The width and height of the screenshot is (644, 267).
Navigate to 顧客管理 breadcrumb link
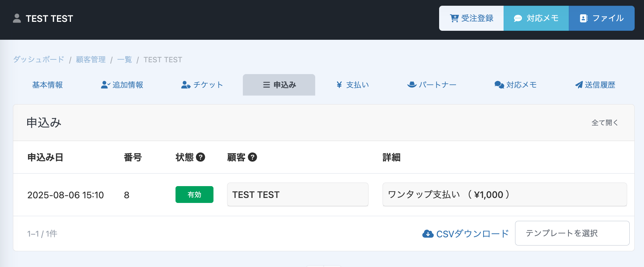(91, 59)
